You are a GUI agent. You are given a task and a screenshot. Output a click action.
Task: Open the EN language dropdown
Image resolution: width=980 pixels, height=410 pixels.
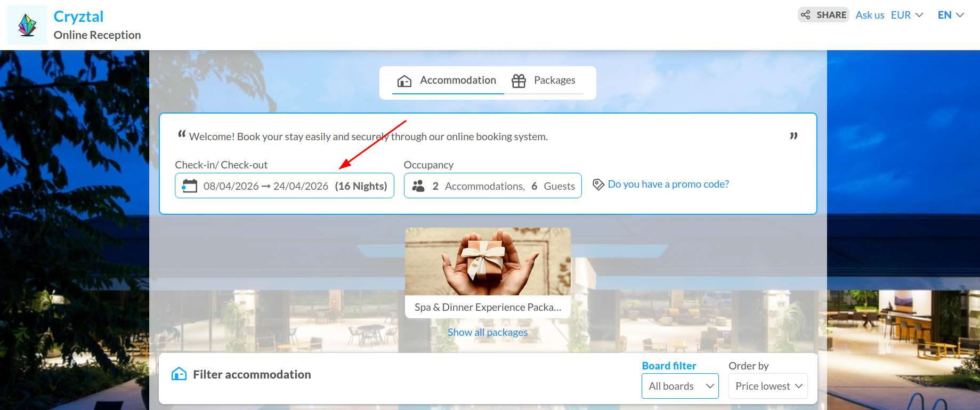tap(951, 15)
